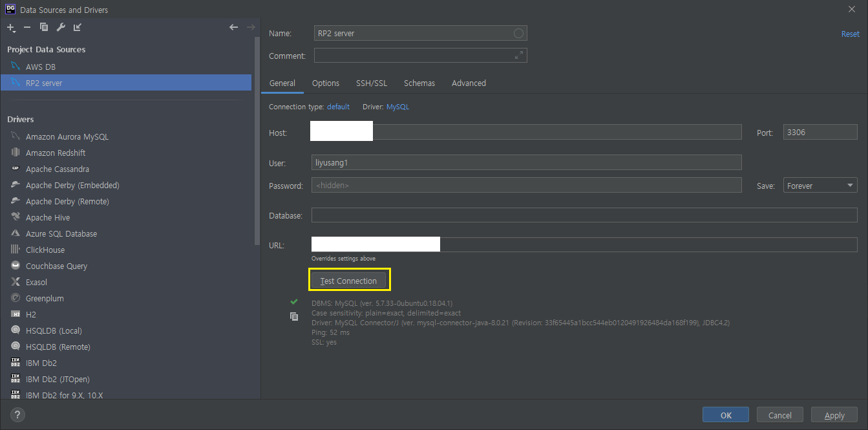The width and height of the screenshot is (868, 430).
Task: Focus the URL input field
Action: pos(584,245)
